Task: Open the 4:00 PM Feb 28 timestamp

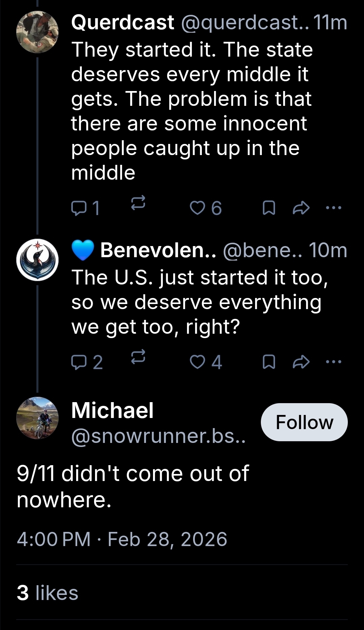Action: point(122,539)
